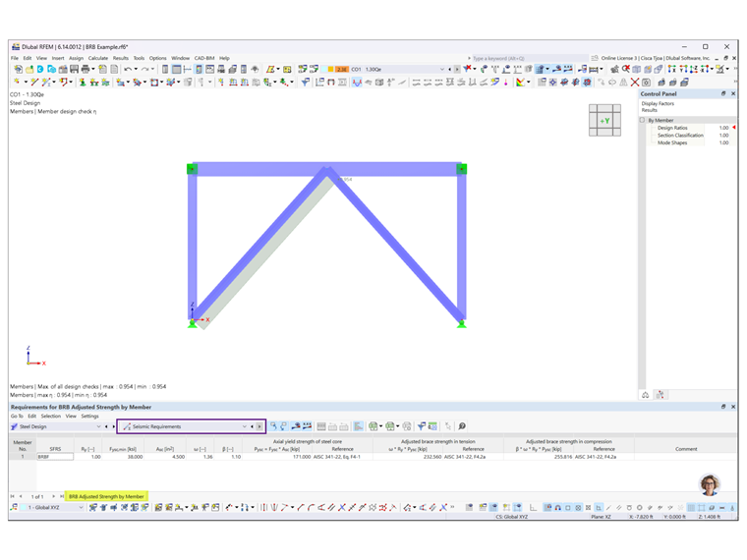This screenshot has height=560, width=747.
Task: Click the Undo arrow icon
Action: pos(128,70)
